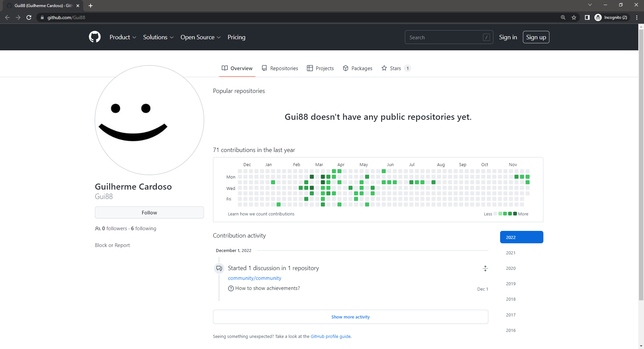The height and width of the screenshot is (349, 644).
Task: Click Learn how we count contributions
Action: point(261,214)
